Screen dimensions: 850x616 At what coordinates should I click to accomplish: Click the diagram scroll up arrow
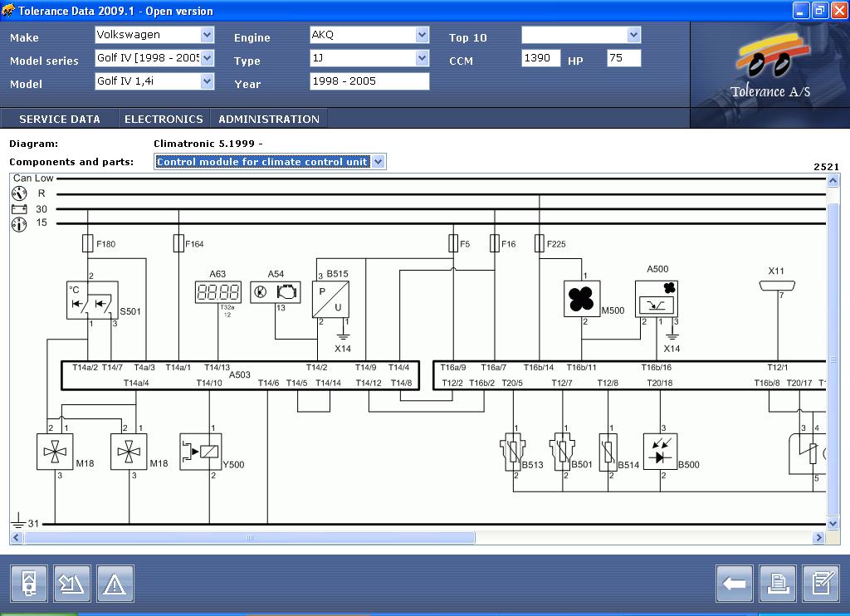click(x=833, y=180)
